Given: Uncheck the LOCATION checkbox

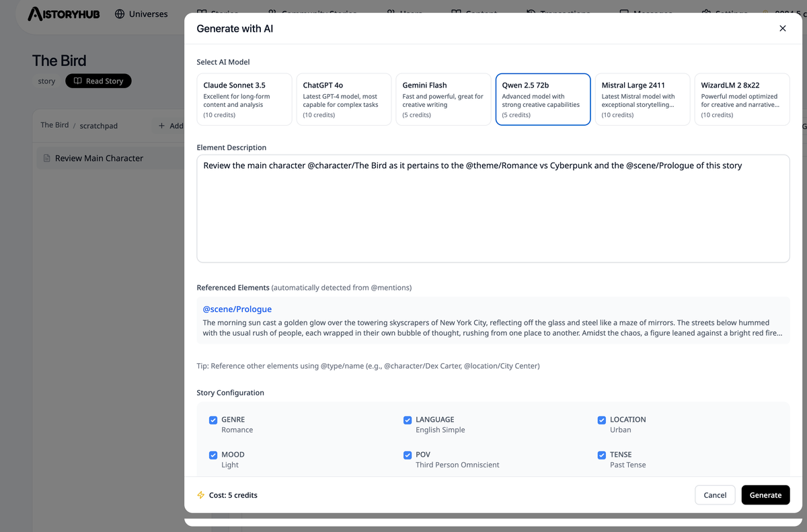Looking at the screenshot, I should click(602, 420).
